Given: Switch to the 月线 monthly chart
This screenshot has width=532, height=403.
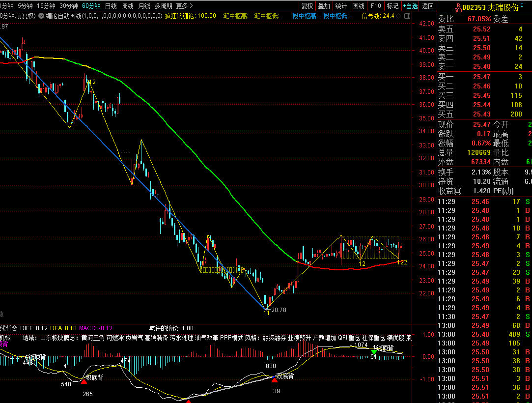Looking at the screenshot, I should [x=144, y=6].
